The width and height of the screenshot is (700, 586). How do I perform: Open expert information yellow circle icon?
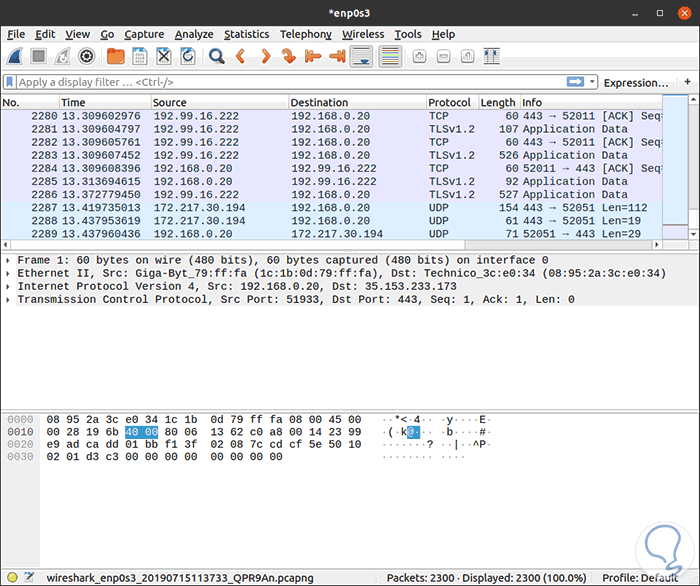point(12,577)
